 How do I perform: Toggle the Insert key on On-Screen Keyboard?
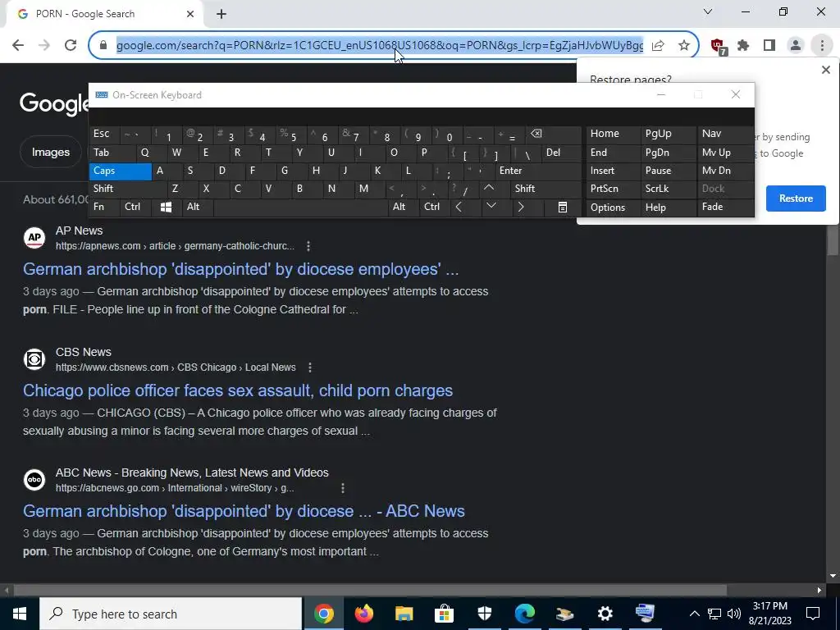coord(614,171)
